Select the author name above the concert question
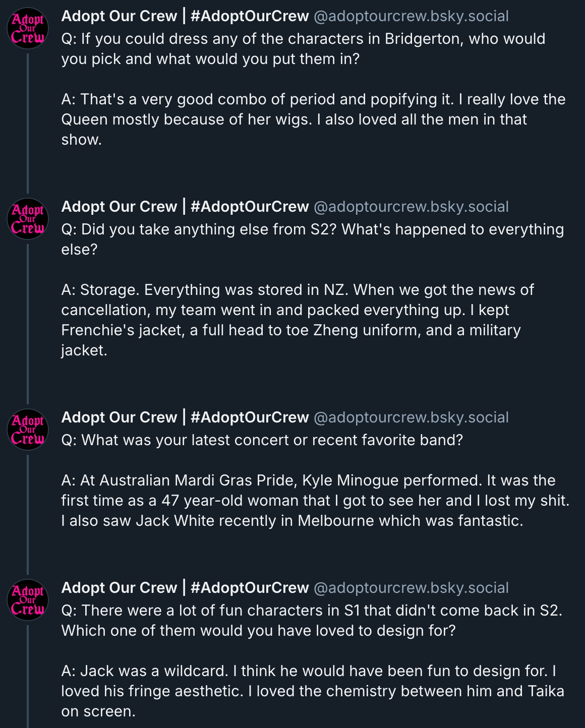The width and height of the screenshot is (585, 728). [x=185, y=417]
